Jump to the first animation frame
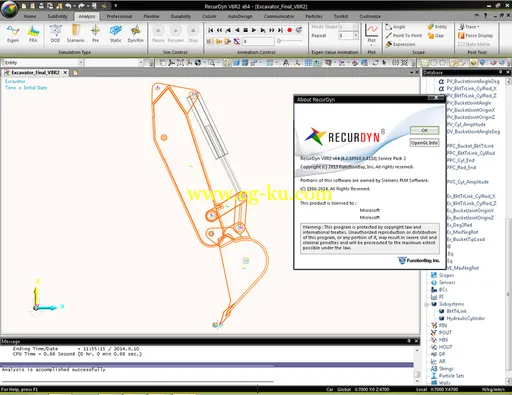 (x=211, y=30)
